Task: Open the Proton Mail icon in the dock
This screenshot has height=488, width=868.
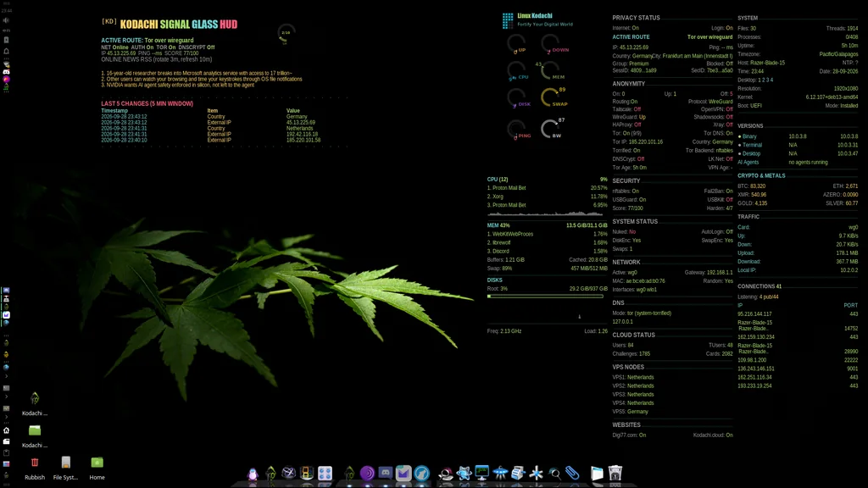Action: tap(403, 473)
